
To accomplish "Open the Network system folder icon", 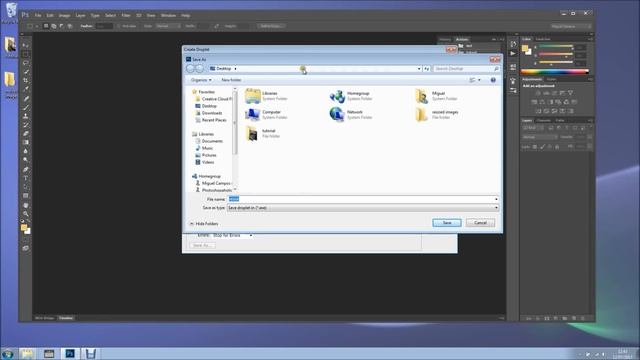I will (337, 115).
